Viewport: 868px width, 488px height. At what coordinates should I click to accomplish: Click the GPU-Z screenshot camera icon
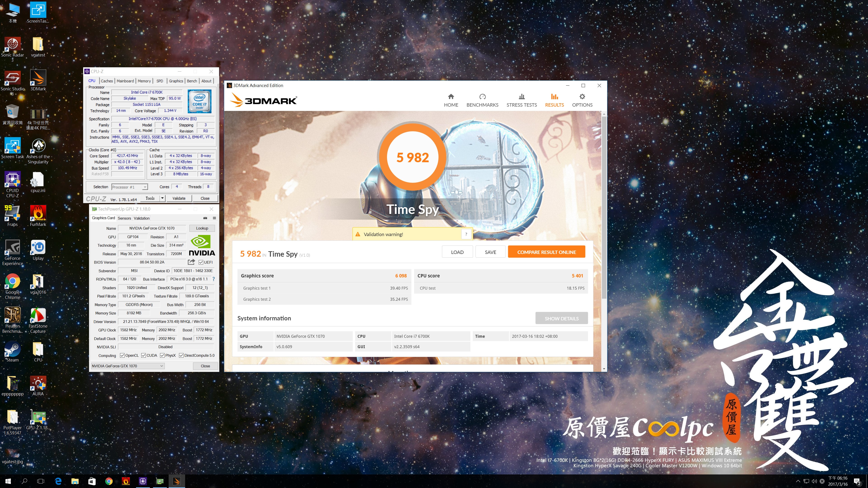(205, 218)
